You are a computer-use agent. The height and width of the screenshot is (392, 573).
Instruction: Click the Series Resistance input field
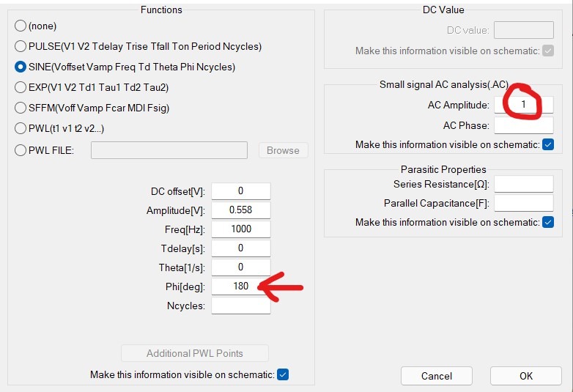[x=524, y=184]
